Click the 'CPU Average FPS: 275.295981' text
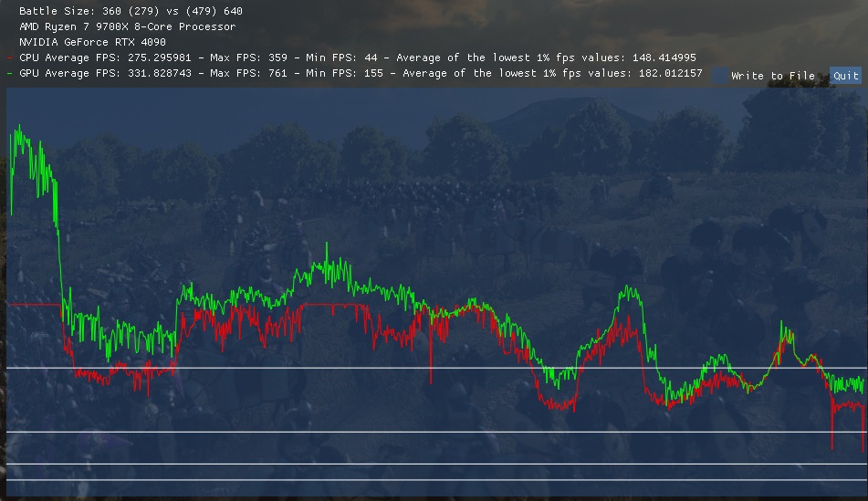The image size is (868, 501). click(x=105, y=57)
